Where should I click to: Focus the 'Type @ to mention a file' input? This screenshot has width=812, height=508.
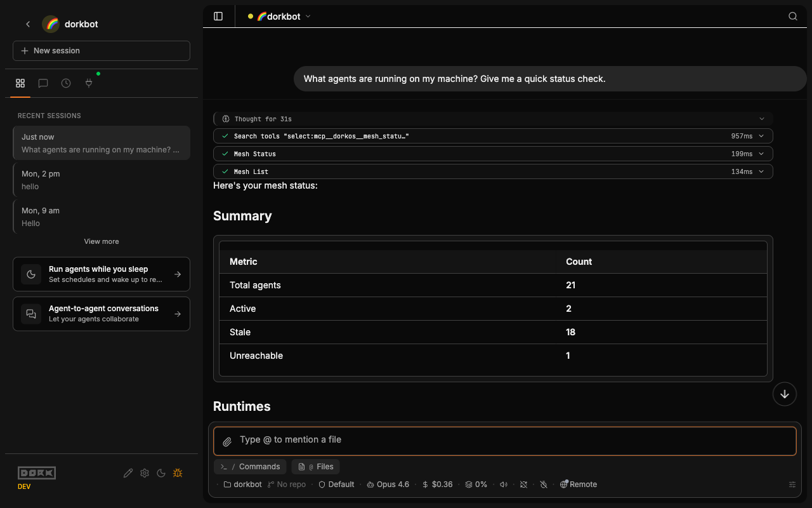click(505, 441)
